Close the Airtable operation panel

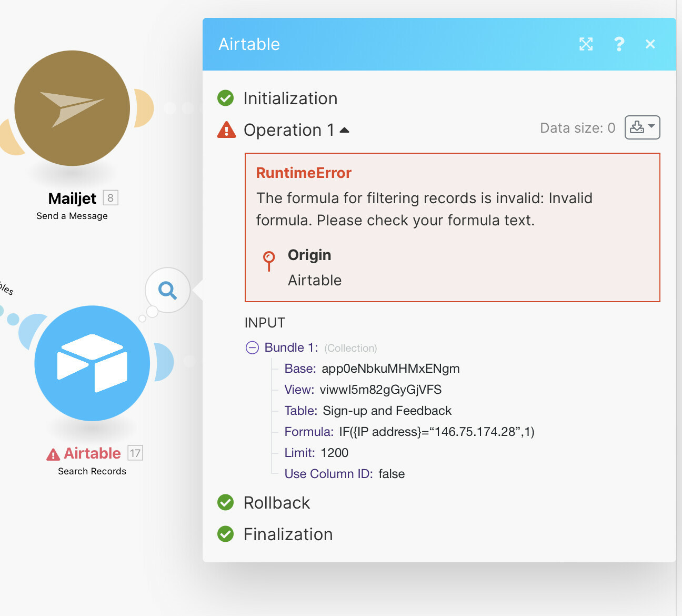coord(650,44)
